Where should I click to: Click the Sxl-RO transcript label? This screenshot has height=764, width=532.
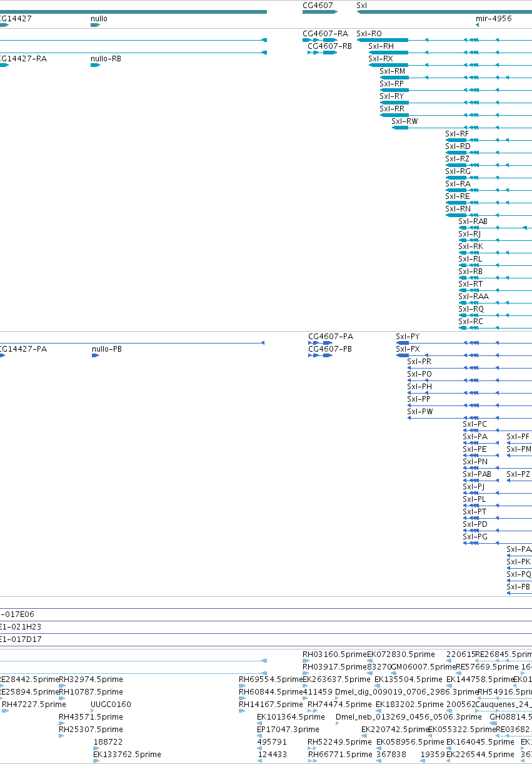point(369,34)
